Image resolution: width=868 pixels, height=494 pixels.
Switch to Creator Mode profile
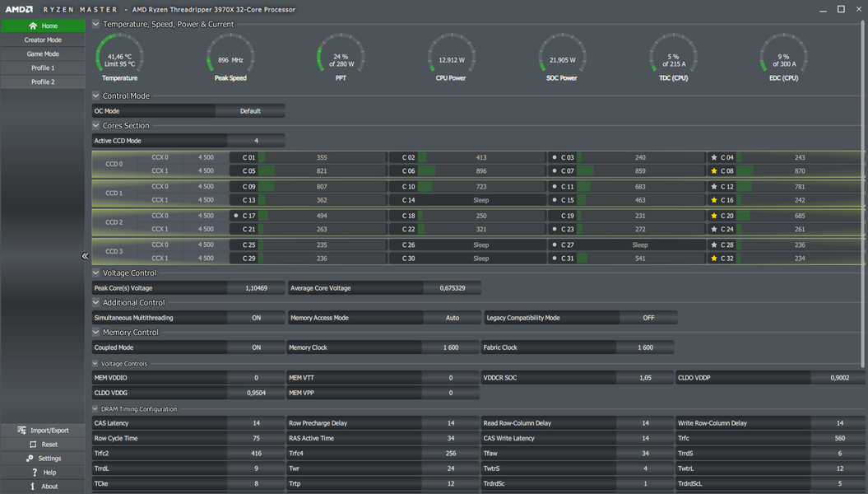43,40
